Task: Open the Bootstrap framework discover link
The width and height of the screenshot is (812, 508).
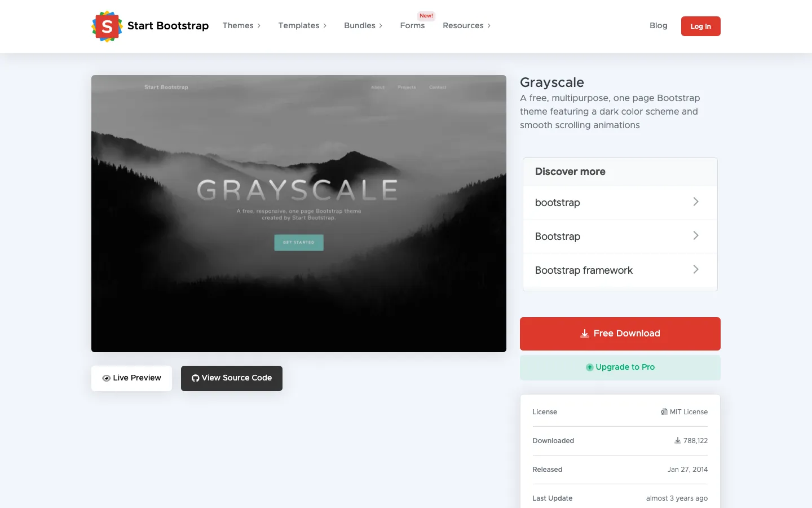Action: (x=620, y=270)
